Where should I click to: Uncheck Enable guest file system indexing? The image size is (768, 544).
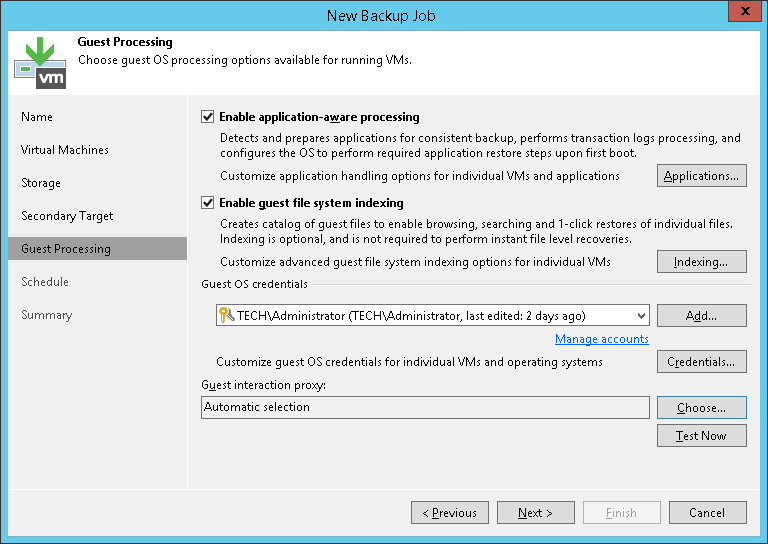point(208,203)
